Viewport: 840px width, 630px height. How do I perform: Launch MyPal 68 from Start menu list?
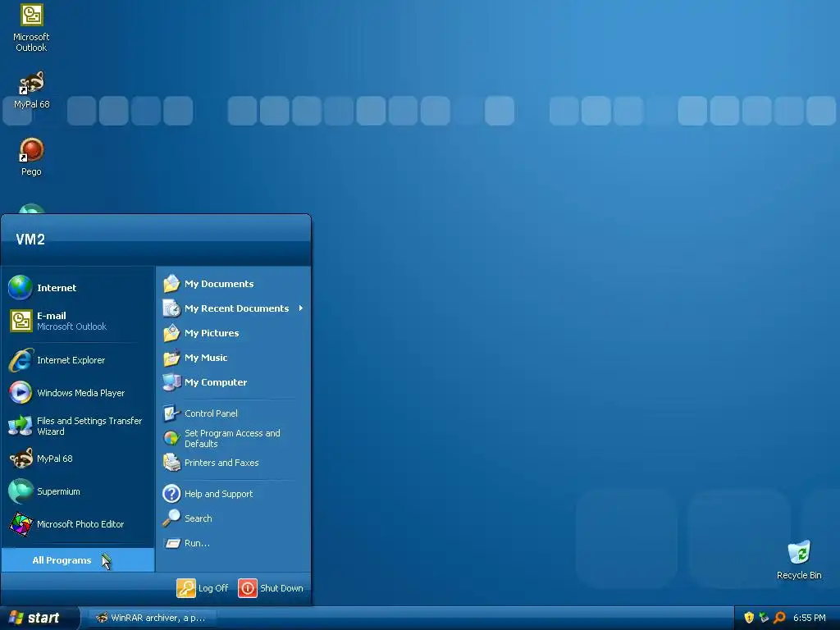pos(78,459)
